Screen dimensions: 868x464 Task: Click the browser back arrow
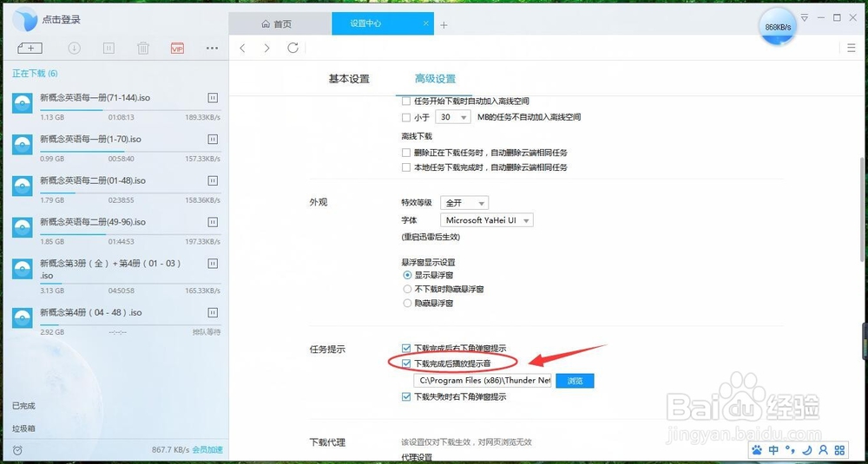242,48
